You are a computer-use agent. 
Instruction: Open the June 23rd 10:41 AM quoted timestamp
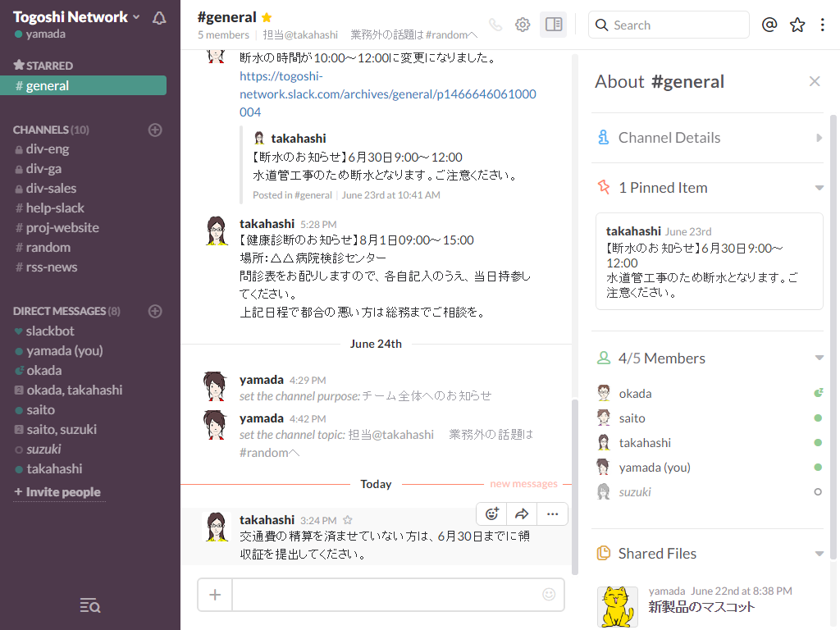(391, 195)
